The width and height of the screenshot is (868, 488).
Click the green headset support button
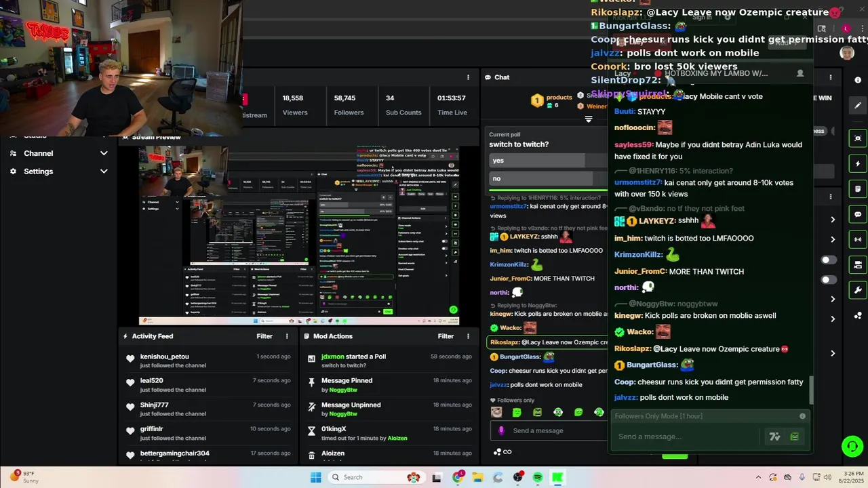(852, 445)
